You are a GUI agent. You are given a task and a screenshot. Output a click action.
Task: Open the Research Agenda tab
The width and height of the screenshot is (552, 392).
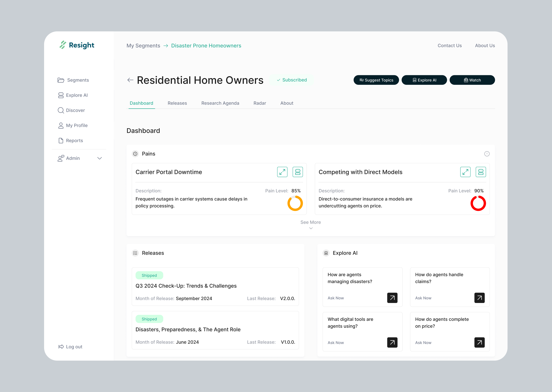coord(220,103)
